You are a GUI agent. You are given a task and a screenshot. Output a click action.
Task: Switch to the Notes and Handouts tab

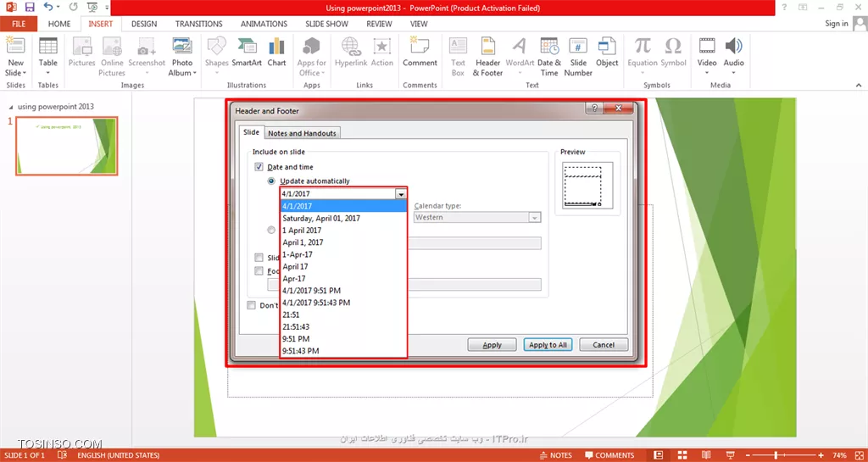[302, 133]
